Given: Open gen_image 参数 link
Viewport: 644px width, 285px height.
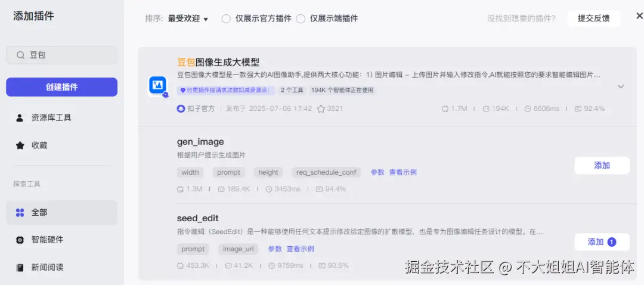Looking at the screenshot, I should 377,172.
